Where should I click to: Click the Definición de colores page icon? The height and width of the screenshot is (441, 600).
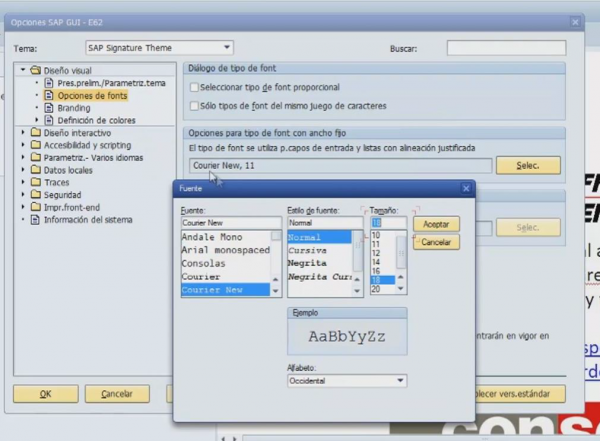(x=49, y=120)
